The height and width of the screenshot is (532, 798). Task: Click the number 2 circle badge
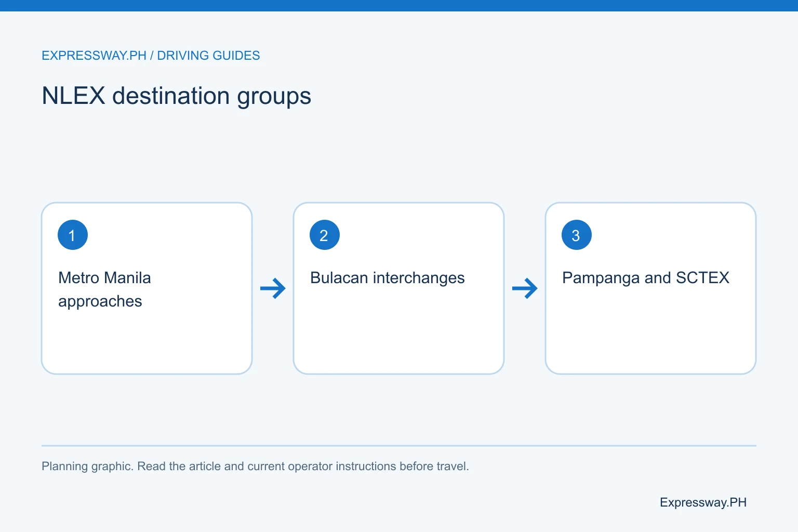tap(325, 235)
